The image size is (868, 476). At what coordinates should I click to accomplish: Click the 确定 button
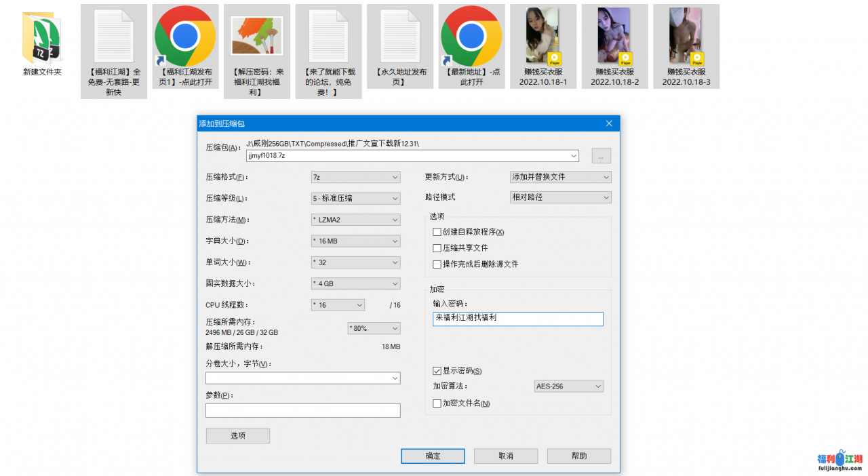(433, 456)
